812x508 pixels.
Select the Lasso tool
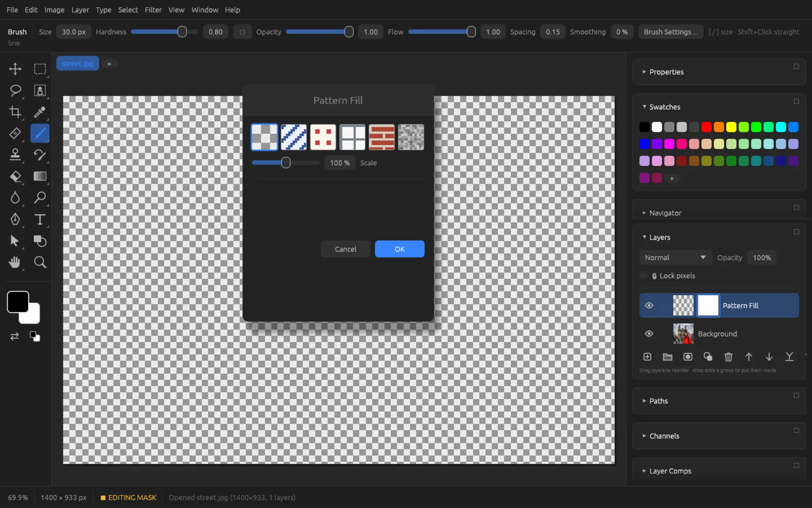(15, 90)
